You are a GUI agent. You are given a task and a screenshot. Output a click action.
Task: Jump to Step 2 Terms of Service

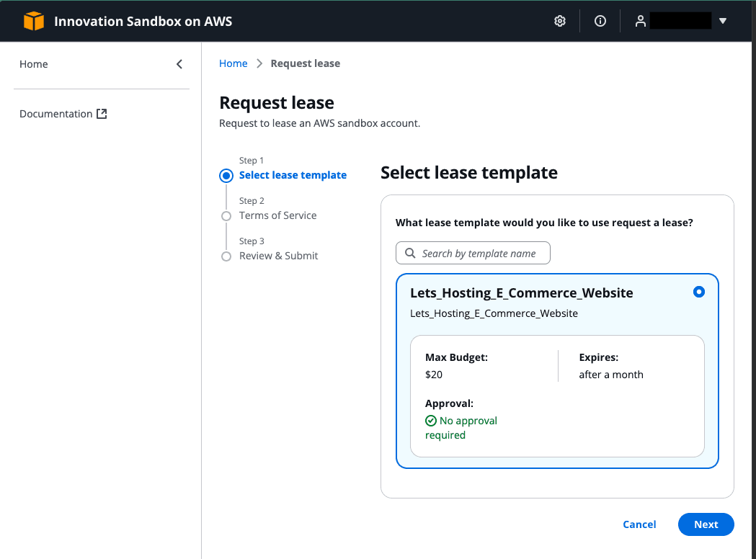pyautogui.click(x=277, y=215)
